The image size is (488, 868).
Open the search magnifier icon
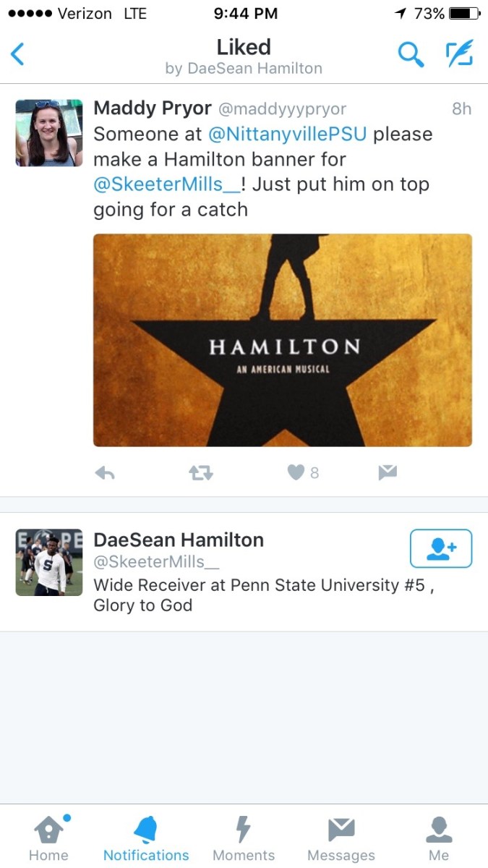[x=411, y=54]
